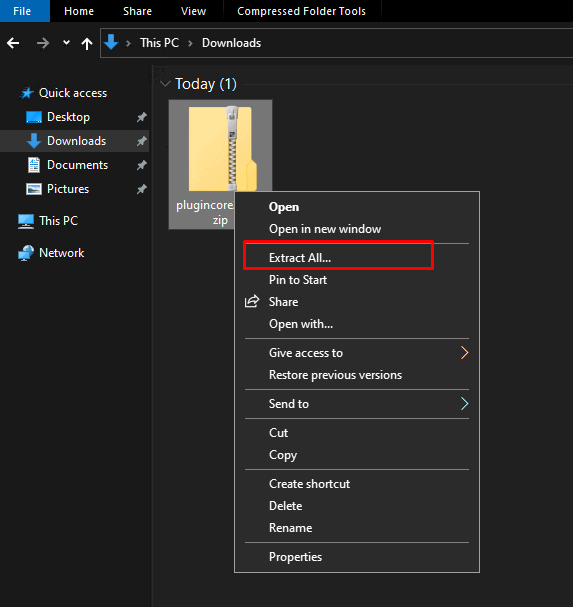573x607 pixels.
Task: Go up one folder level
Action: click(87, 43)
